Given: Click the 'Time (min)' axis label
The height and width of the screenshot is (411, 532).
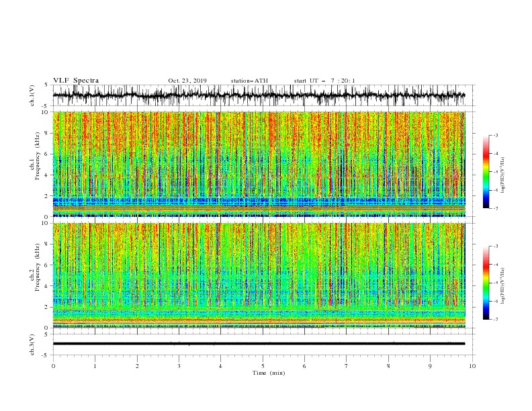Looking at the screenshot, I should coord(269,373).
